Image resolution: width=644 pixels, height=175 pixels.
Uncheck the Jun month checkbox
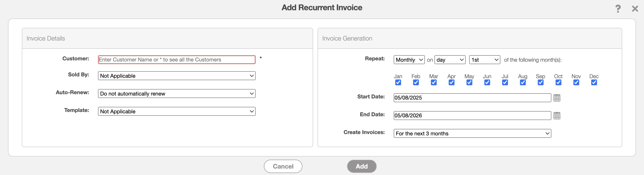pyautogui.click(x=487, y=83)
